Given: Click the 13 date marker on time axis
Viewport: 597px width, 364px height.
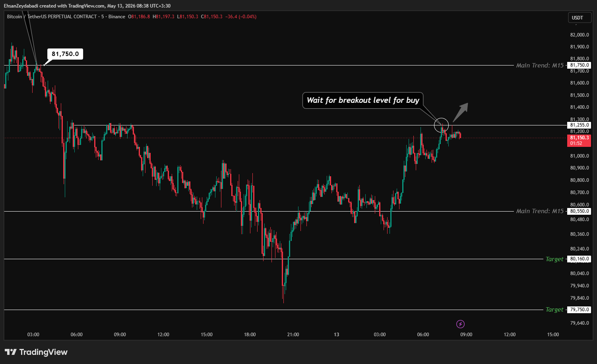Looking at the screenshot, I should (x=336, y=335).
